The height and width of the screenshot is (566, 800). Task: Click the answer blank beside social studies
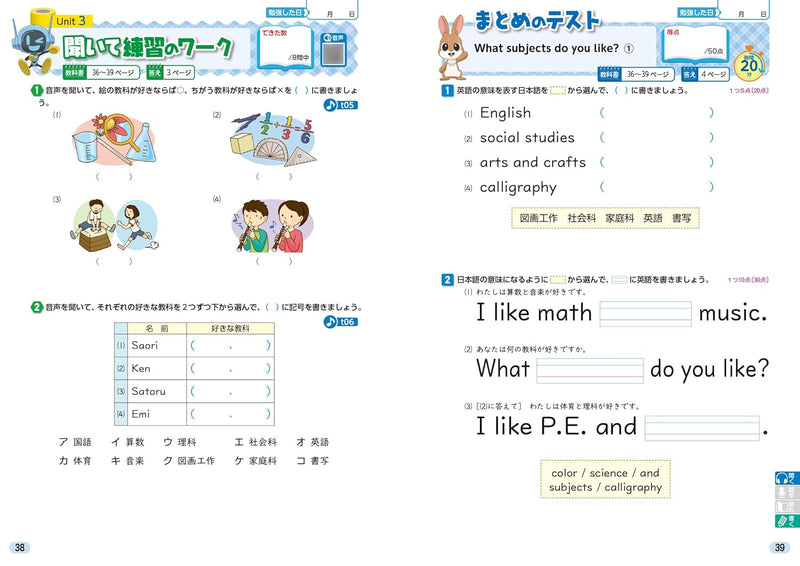coord(657,137)
